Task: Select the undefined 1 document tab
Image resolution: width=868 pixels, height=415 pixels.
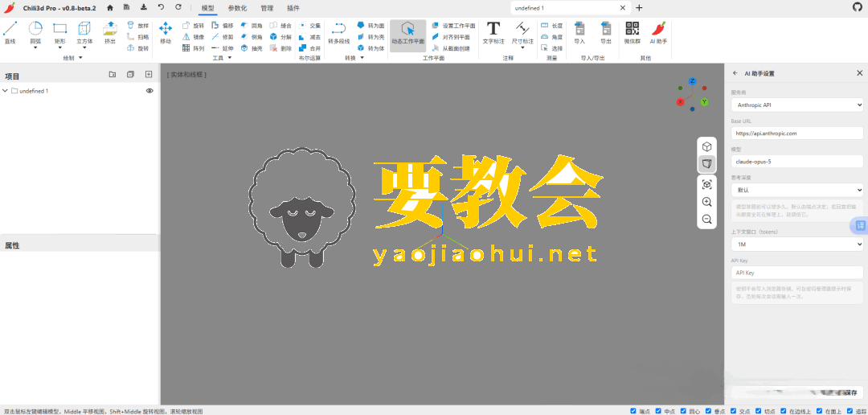Action: [x=570, y=8]
